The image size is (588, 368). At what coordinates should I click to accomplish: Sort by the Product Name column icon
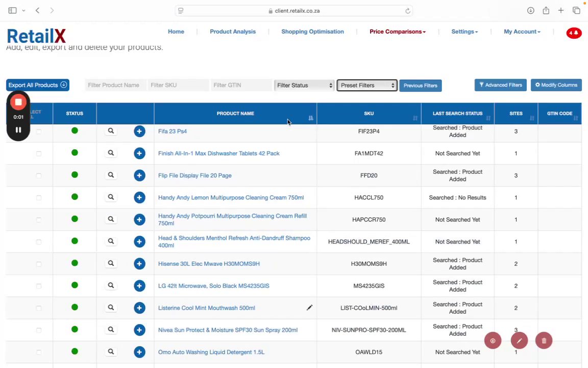311,118
